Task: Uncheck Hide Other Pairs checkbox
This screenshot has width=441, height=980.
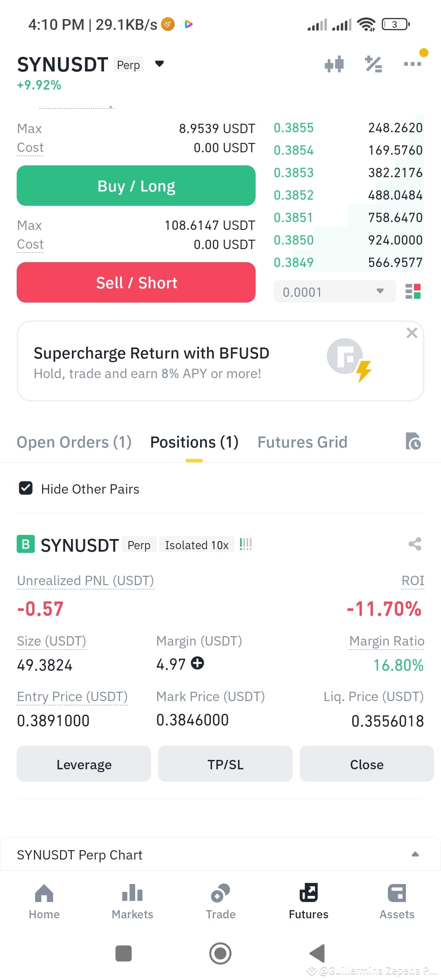Action: [26, 488]
